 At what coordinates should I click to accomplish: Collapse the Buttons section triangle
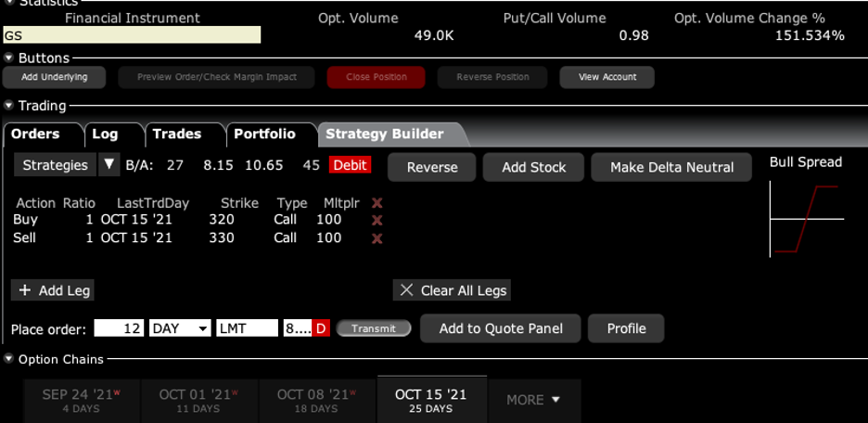point(8,58)
